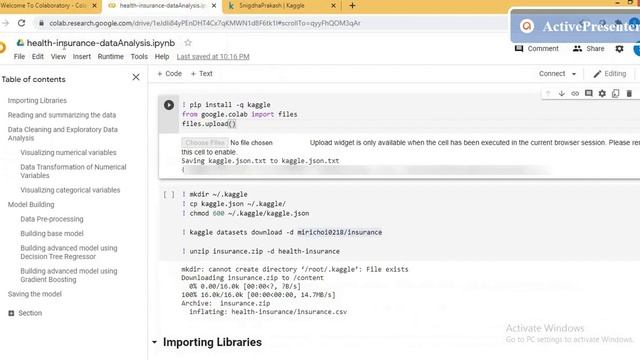The width and height of the screenshot is (640, 360).
Task: Open the Editing mode dropdown
Action: coord(610,74)
